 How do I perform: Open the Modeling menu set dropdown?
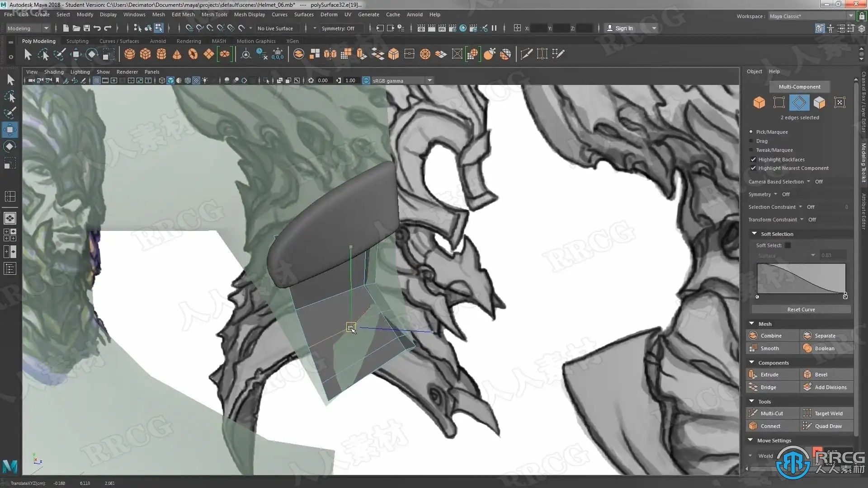tap(28, 28)
